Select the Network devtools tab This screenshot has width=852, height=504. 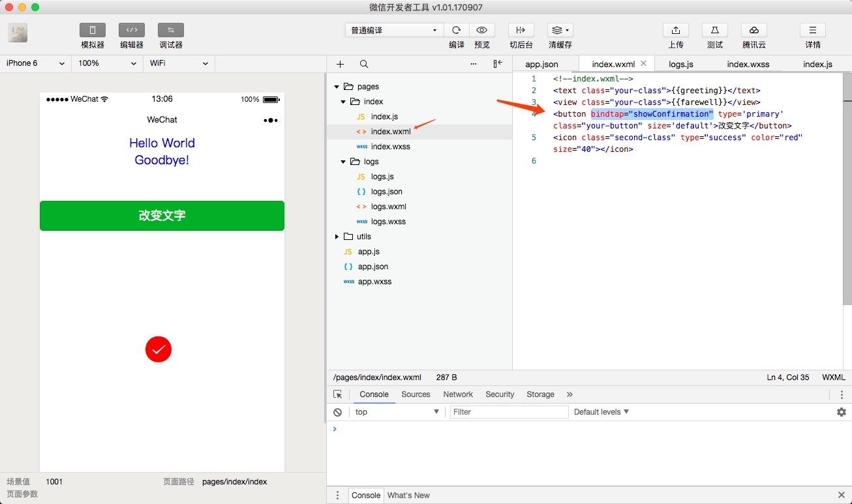point(458,394)
